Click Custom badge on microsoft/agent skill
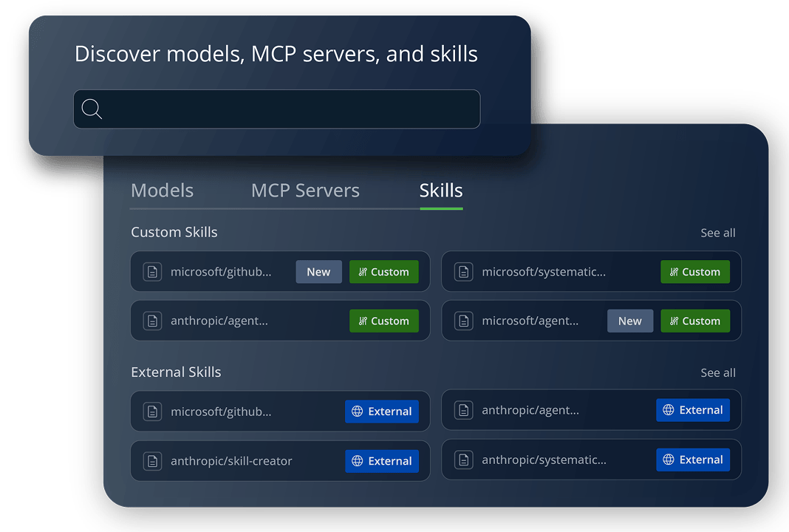The image size is (789, 532). [x=695, y=321]
